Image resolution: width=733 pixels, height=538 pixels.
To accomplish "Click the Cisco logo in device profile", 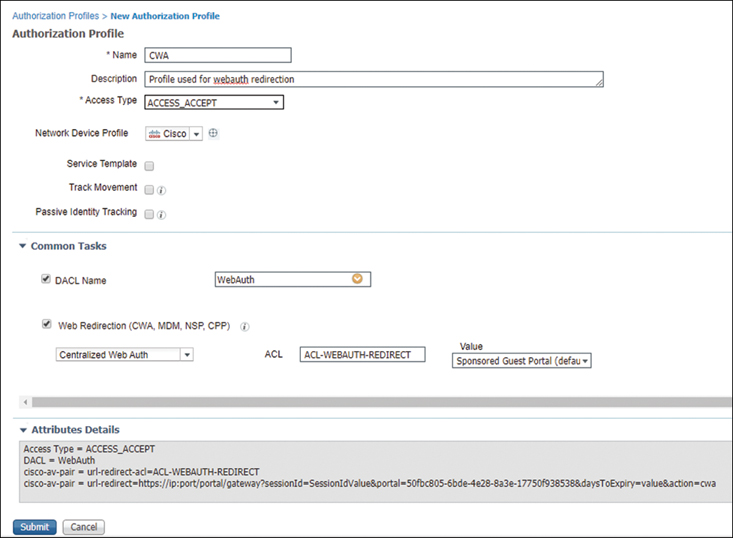I will (x=154, y=134).
